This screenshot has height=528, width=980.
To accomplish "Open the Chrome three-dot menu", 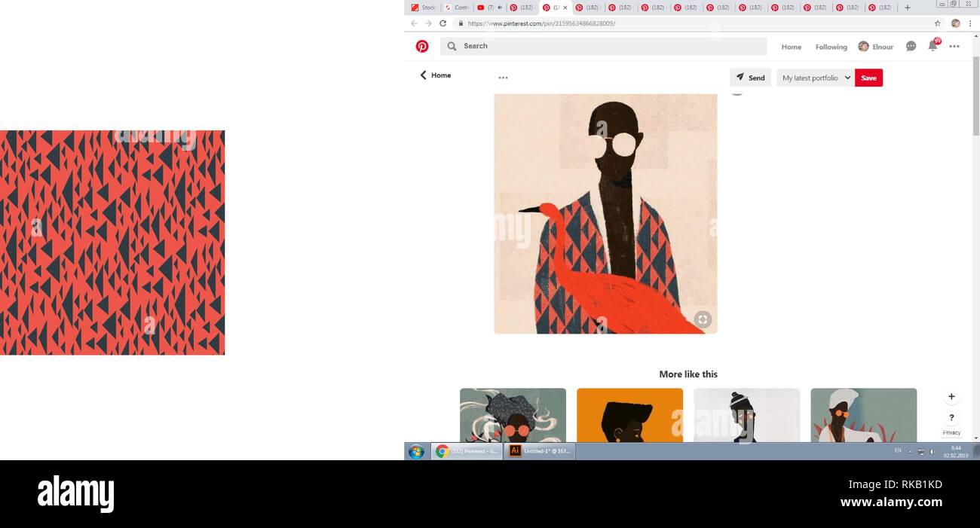I will click(x=970, y=23).
